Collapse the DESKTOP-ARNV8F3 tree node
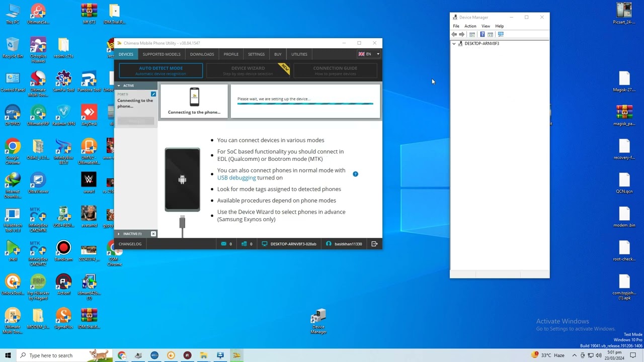644x362 pixels. tap(454, 44)
